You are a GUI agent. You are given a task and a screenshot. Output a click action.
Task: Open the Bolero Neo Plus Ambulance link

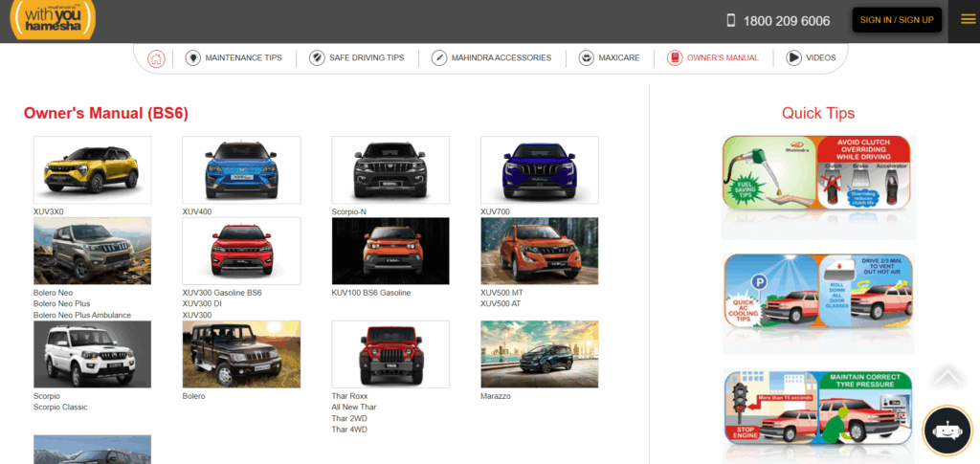pyautogui.click(x=81, y=316)
